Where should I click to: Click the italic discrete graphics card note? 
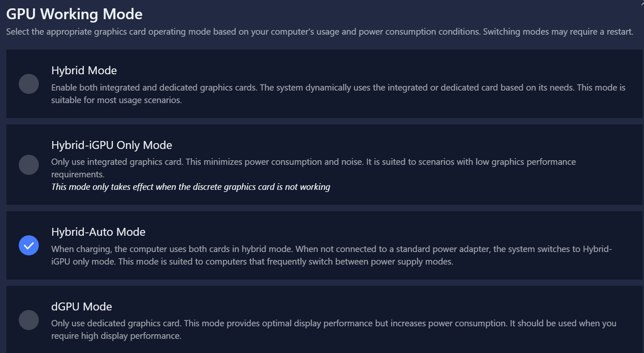[x=191, y=187]
